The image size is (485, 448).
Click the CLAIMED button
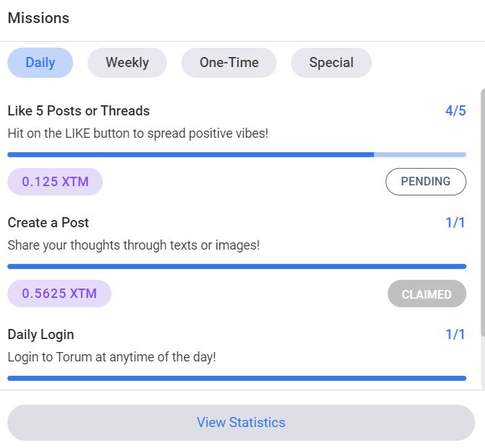[x=427, y=294]
